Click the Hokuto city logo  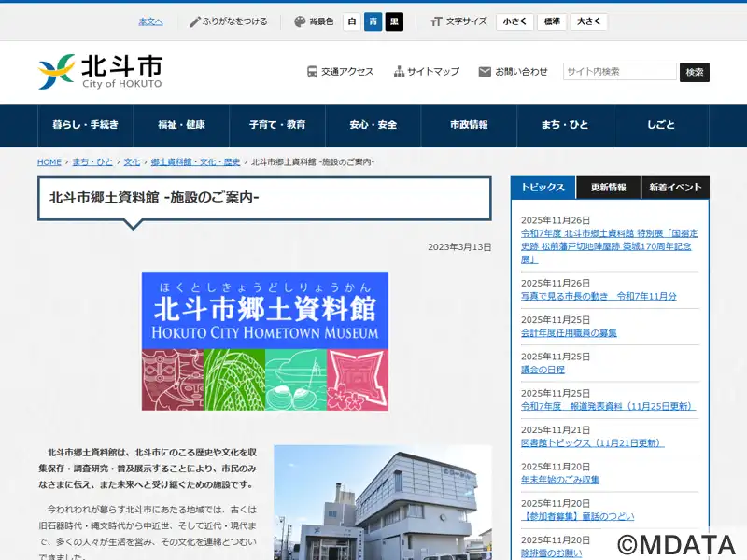point(100,72)
